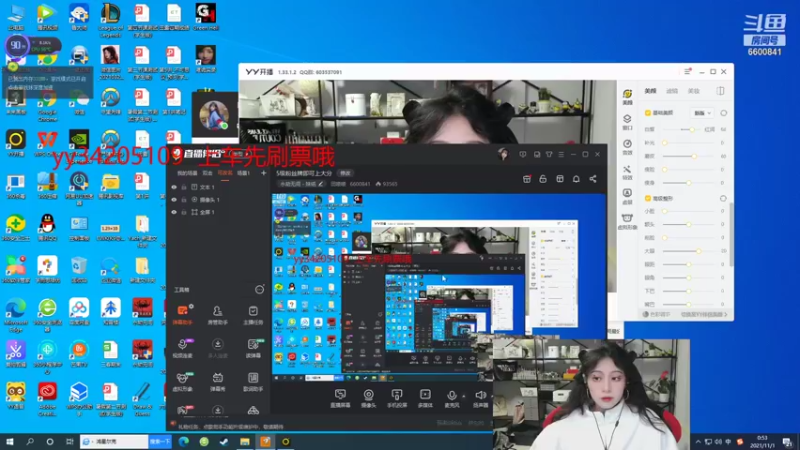The width and height of the screenshot is (800, 450).
Task: Click the taskbar search input field
Action: pos(115,441)
